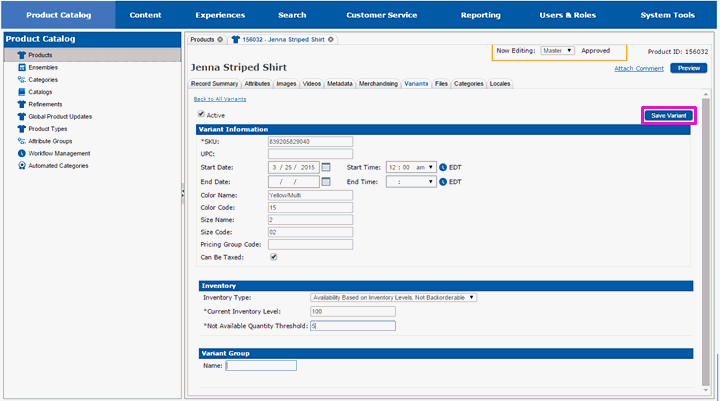The width and height of the screenshot is (720, 401).
Task: Click the Current Inventory Level field
Action: (x=353, y=311)
